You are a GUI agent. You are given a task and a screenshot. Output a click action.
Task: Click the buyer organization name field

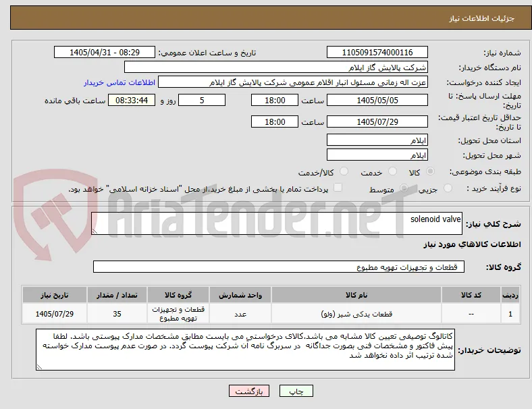tap(276, 67)
